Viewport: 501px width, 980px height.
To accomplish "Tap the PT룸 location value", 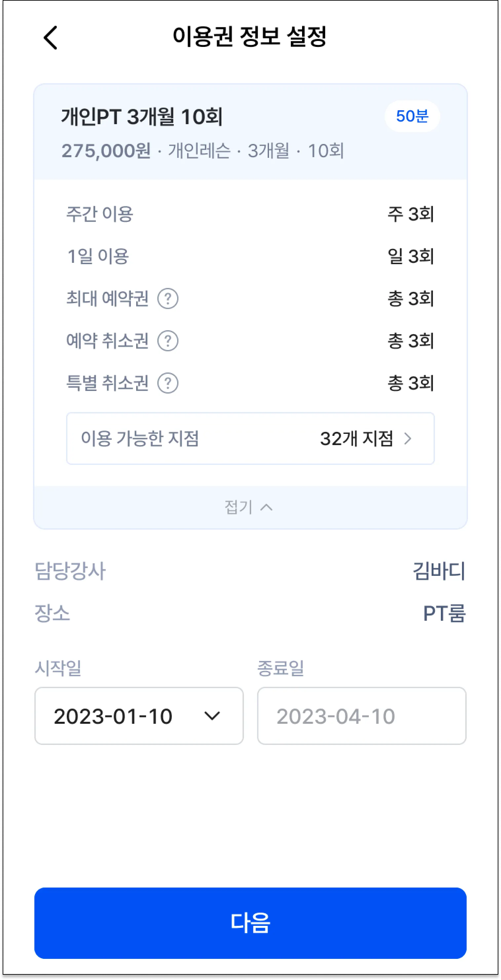I will 444,613.
